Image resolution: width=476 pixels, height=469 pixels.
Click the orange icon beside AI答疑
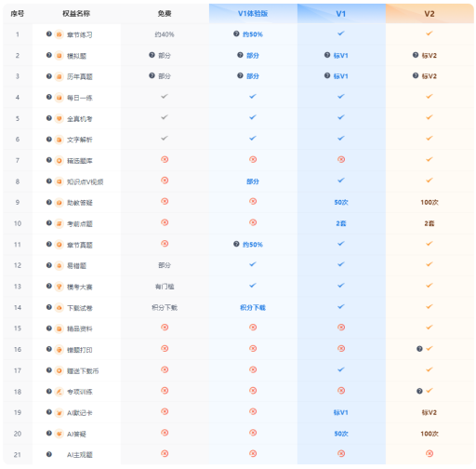click(x=59, y=434)
